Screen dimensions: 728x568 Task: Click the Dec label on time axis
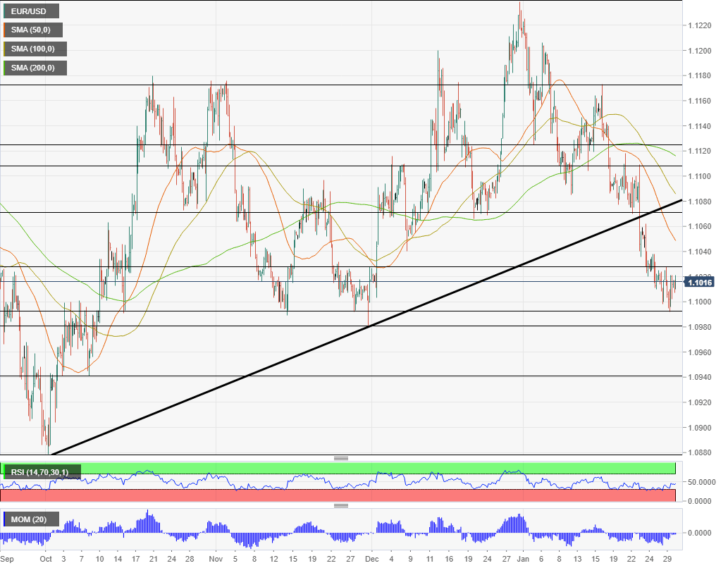coord(371,559)
